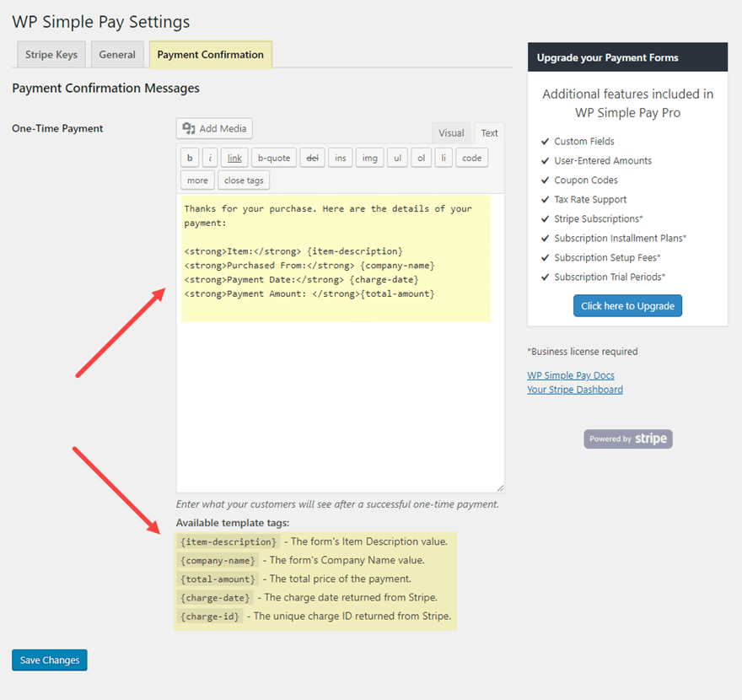The height and width of the screenshot is (700, 742).
Task: Wrap text with the code button
Action: click(471, 158)
